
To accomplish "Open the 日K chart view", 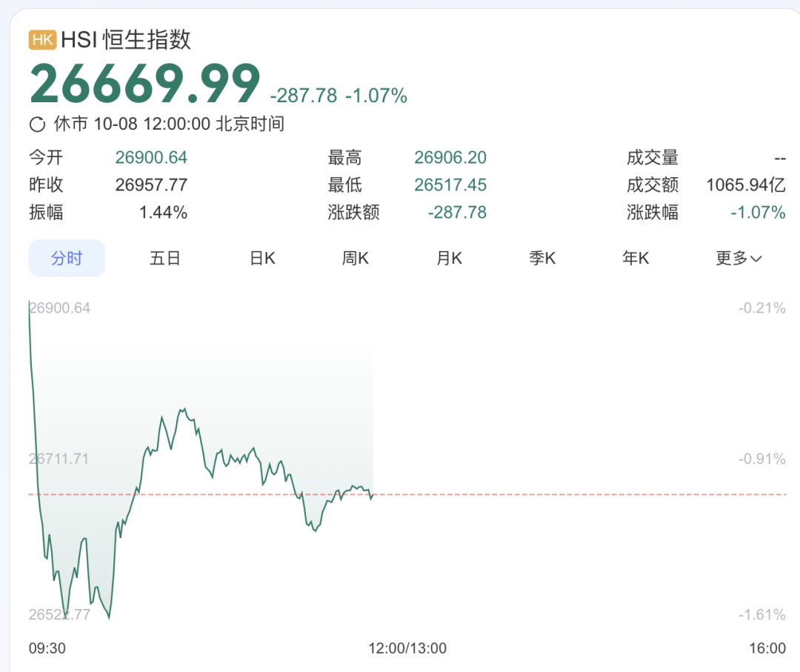I will [262, 258].
